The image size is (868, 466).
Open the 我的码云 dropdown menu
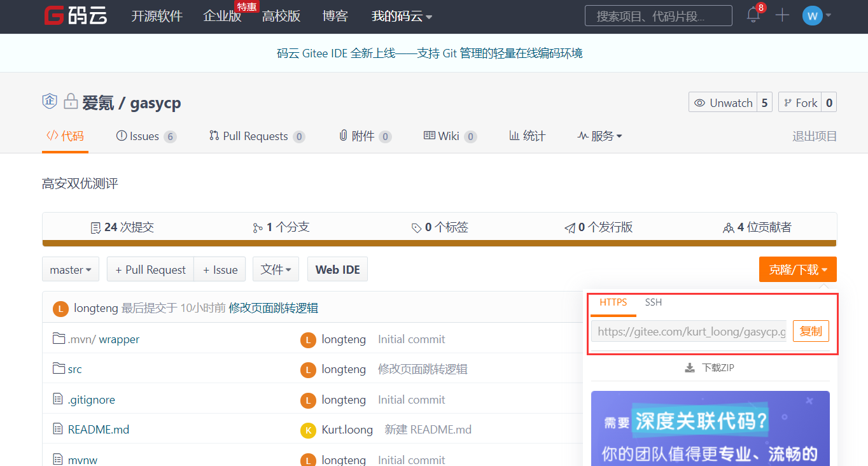[x=402, y=17]
